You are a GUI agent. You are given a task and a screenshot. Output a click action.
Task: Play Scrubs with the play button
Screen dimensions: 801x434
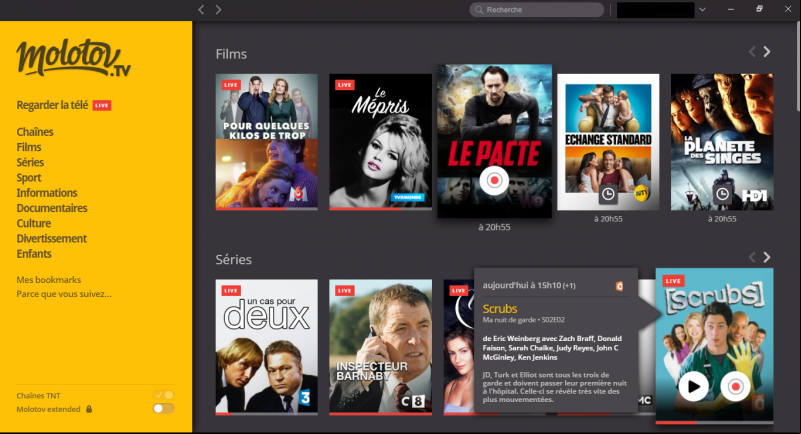pyautogui.click(x=693, y=387)
